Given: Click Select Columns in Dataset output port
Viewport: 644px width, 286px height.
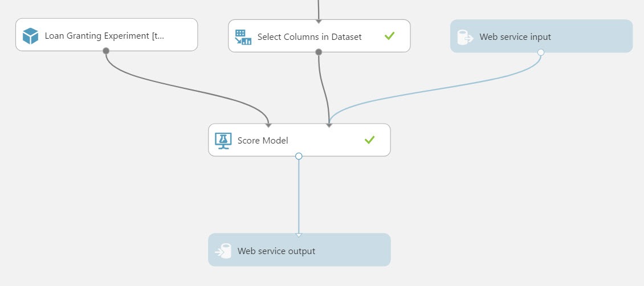Looking at the screenshot, I should pos(319,52).
